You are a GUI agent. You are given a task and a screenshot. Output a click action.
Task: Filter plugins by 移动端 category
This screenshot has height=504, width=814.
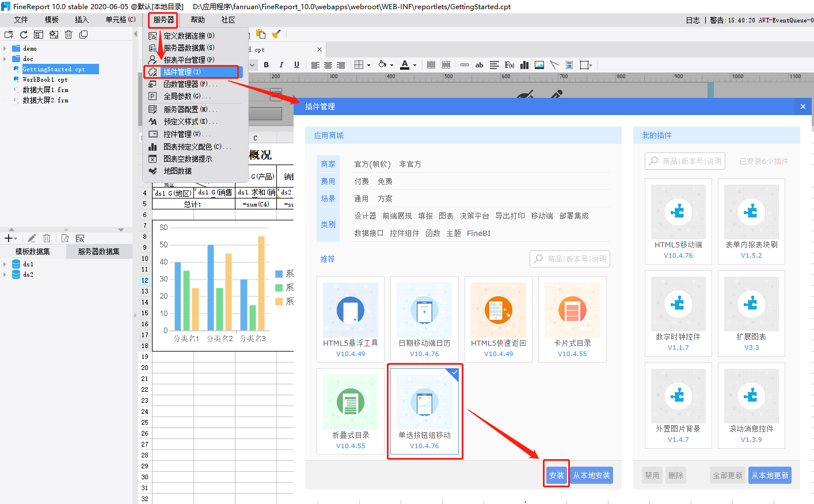tap(542, 216)
